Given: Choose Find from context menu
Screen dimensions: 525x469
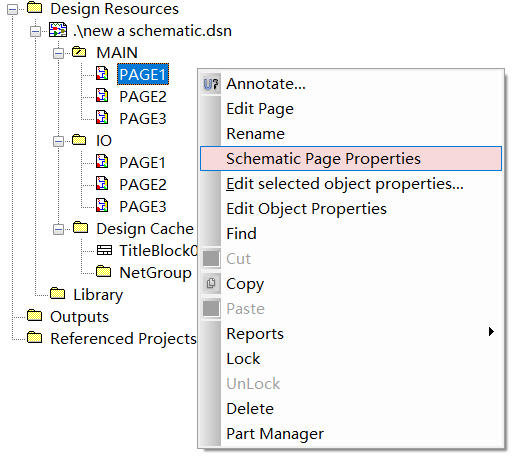Looking at the screenshot, I should (241, 233).
